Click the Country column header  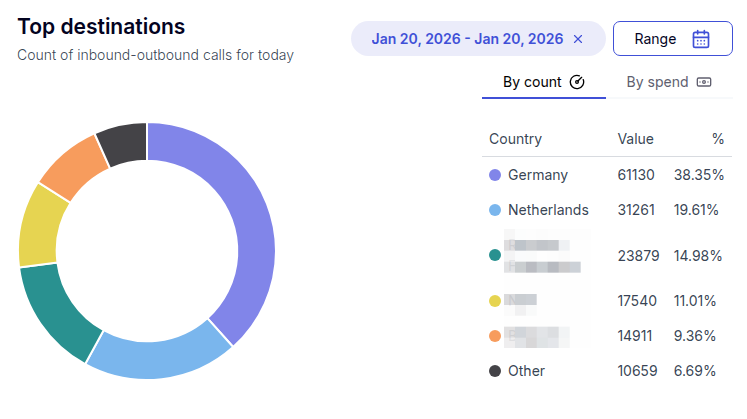point(515,139)
